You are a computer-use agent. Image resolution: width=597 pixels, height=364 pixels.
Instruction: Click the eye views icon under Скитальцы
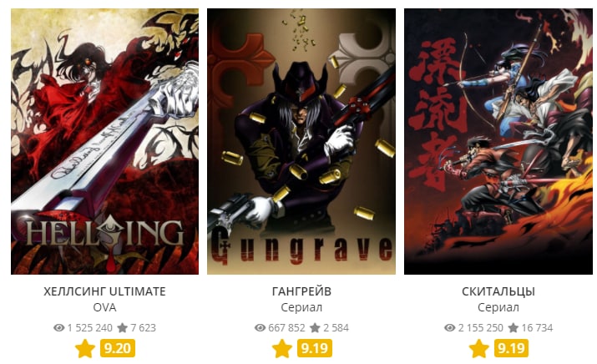click(x=450, y=327)
